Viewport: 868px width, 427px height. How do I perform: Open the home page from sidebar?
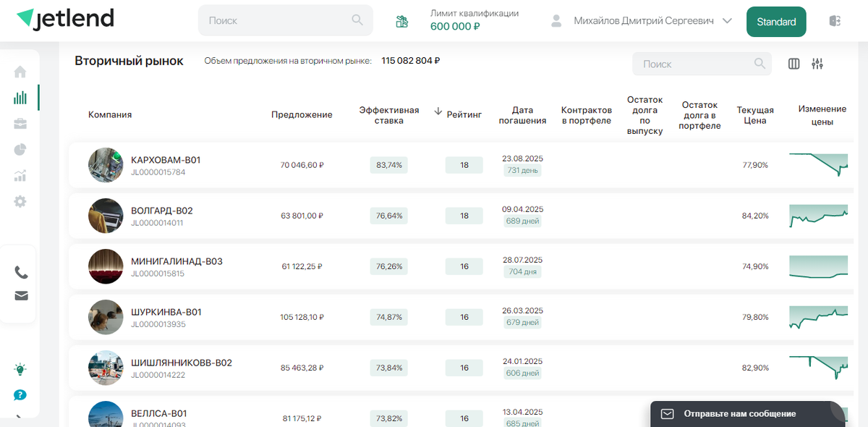(x=20, y=72)
